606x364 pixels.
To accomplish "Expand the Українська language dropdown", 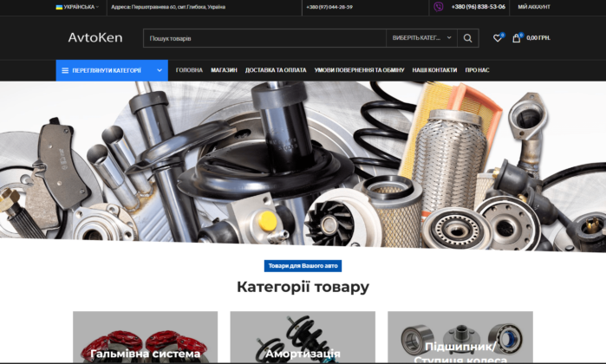I will click(x=80, y=6).
